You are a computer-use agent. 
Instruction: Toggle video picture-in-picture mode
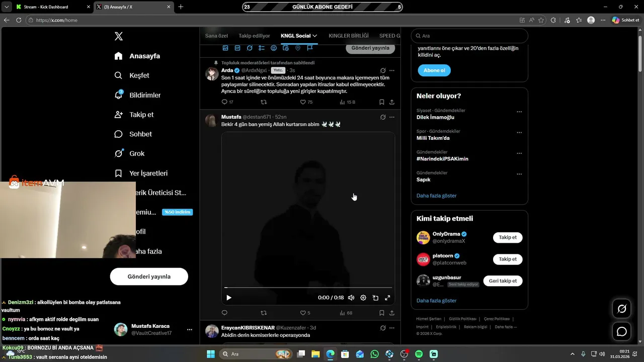pyautogui.click(x=375, y=298)
